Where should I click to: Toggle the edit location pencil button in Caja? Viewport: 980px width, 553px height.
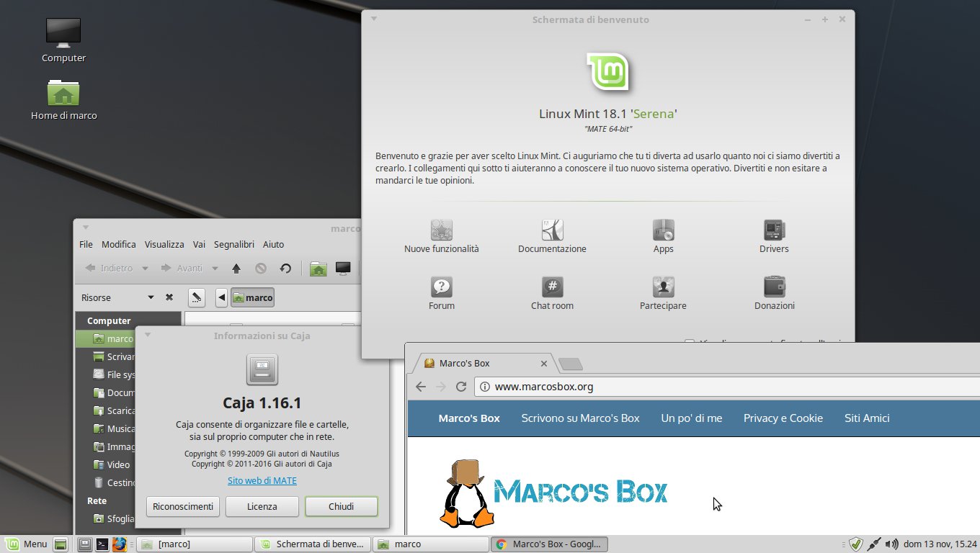click(197, 297)
